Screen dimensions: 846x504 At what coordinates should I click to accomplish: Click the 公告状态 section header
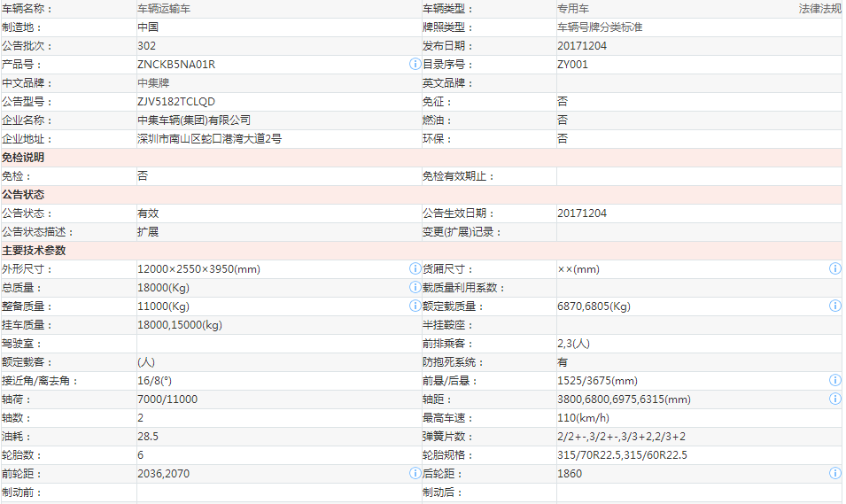23,195
